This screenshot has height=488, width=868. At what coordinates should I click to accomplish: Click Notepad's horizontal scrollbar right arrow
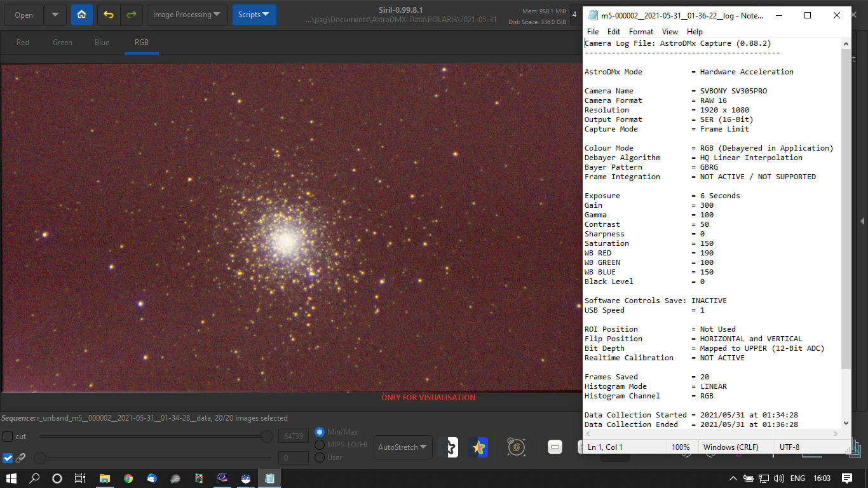836,434
